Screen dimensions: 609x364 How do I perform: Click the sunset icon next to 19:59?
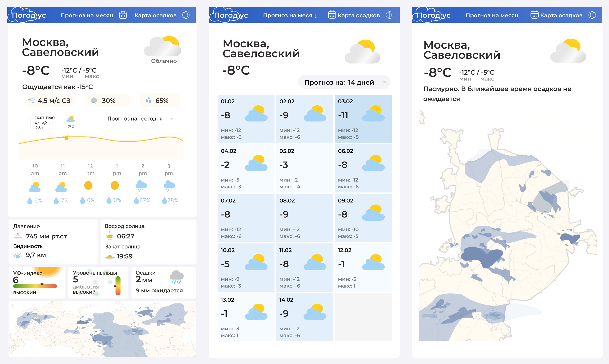pos(110,256)
